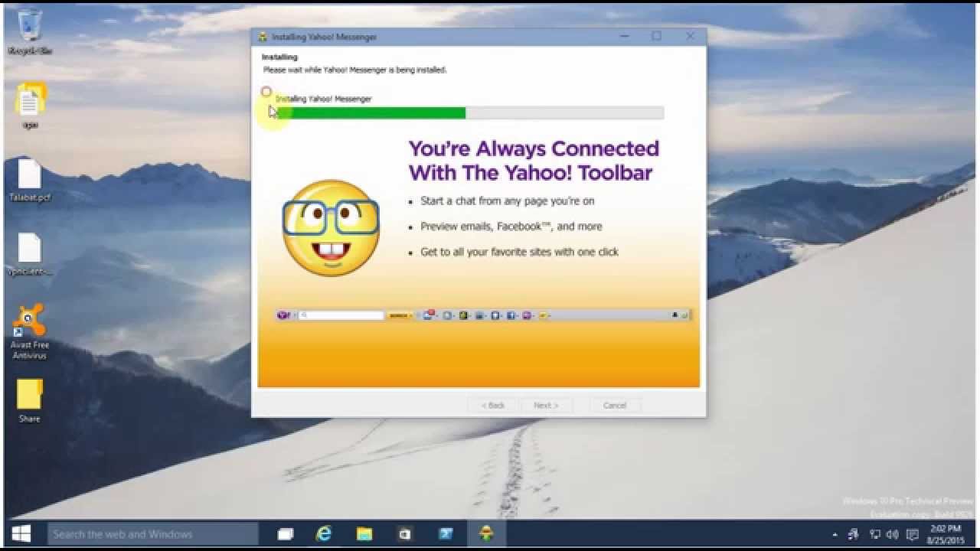Open the Windows Start menu
The width and height of the screenshot is (980, 551).
click(x=21, y=534)
